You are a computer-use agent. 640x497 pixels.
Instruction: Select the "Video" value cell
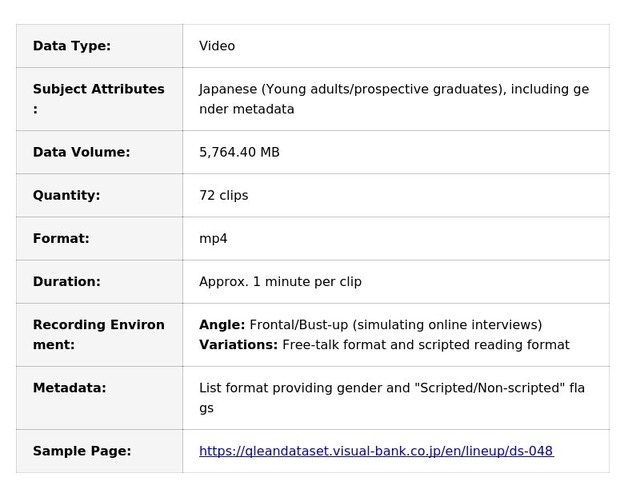point(217,46)
